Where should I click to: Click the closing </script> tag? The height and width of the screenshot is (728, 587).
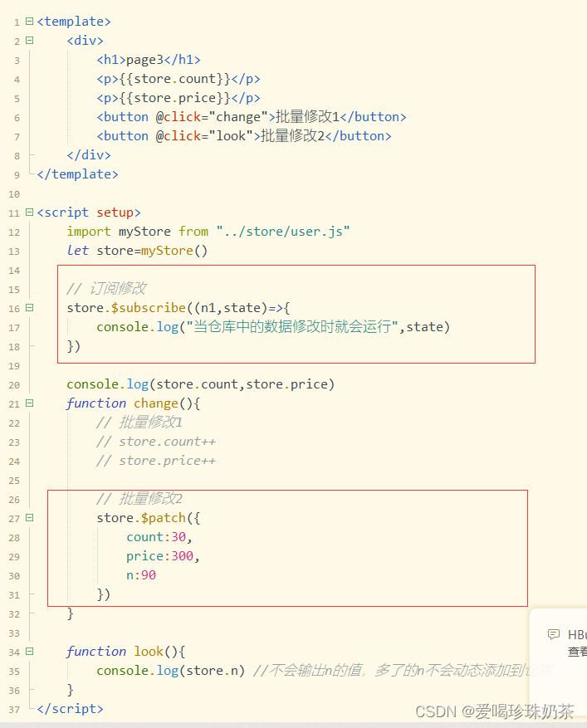click(70, 709)
